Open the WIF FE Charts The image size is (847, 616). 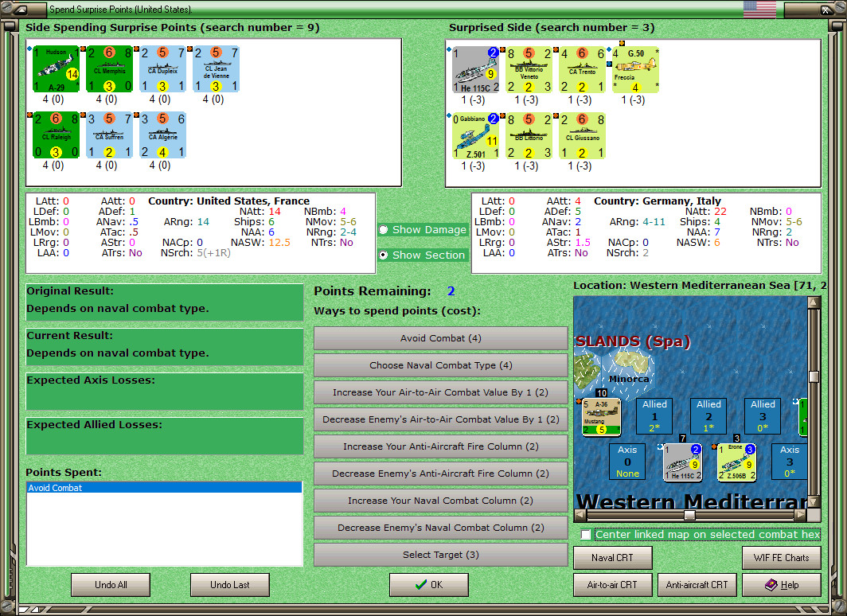(782, 558)
